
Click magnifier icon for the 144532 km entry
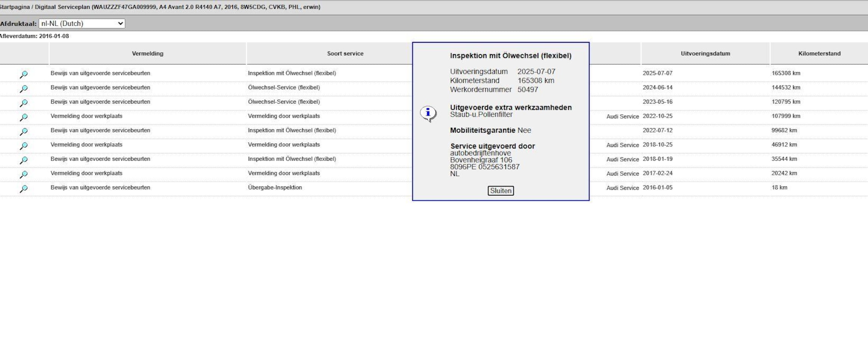click(x=23, y=89)
